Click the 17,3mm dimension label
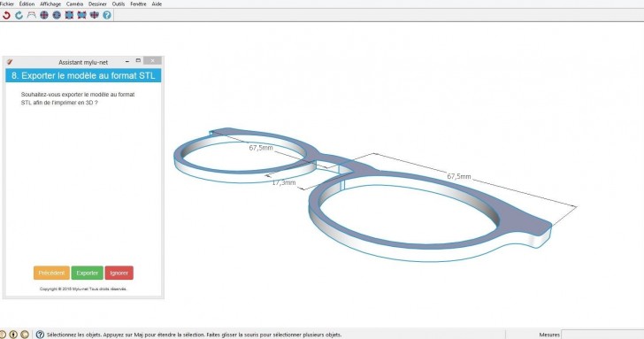The image size is (644, 339). tap(284, 182)
